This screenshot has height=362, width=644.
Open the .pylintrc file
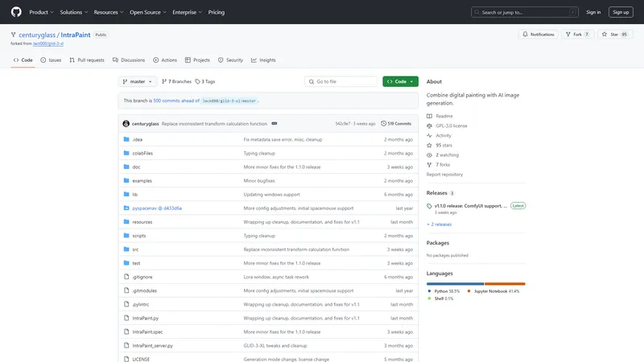[x=140, y=305]
